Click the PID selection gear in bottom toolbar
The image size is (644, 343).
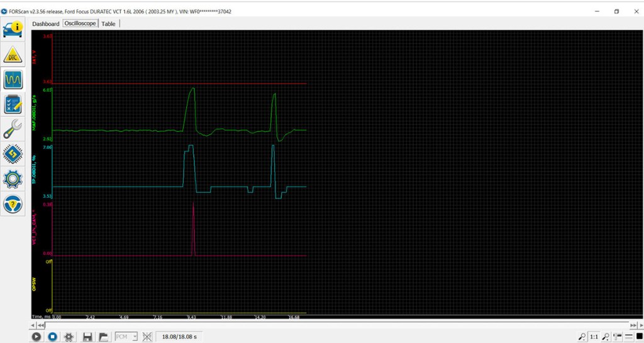coord(69,337)
